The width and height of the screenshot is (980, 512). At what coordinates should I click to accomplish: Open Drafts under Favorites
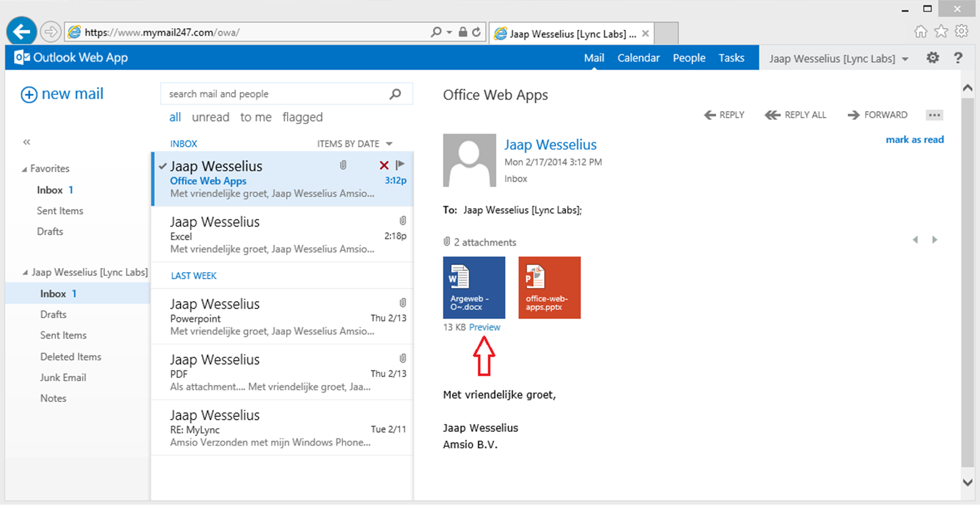[x=50, y=232]
